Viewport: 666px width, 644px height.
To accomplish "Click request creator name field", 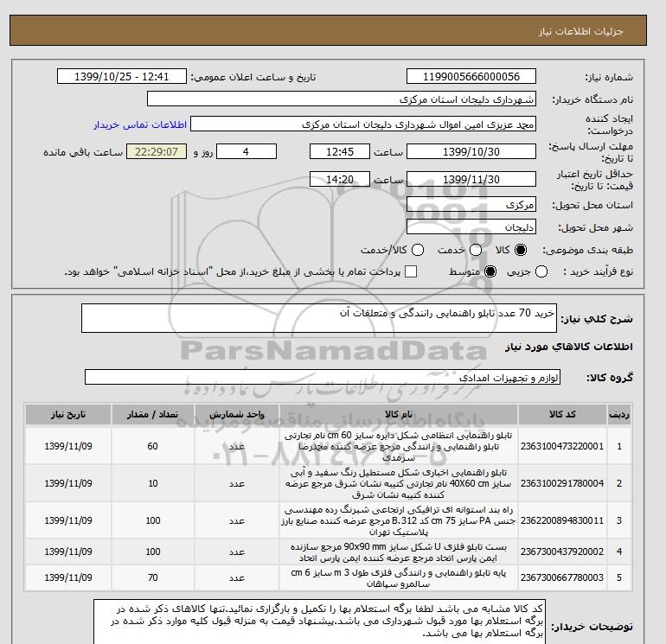I will point(363,124).
